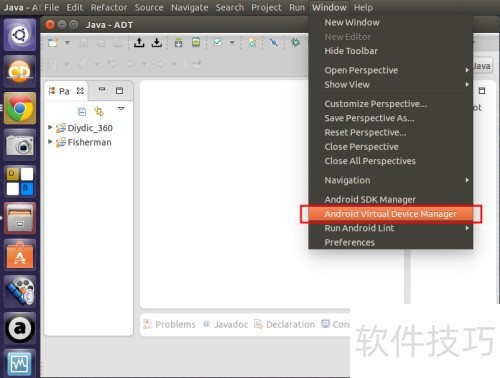Open Ubuntu Software Center from dock

tap(20, 255)
